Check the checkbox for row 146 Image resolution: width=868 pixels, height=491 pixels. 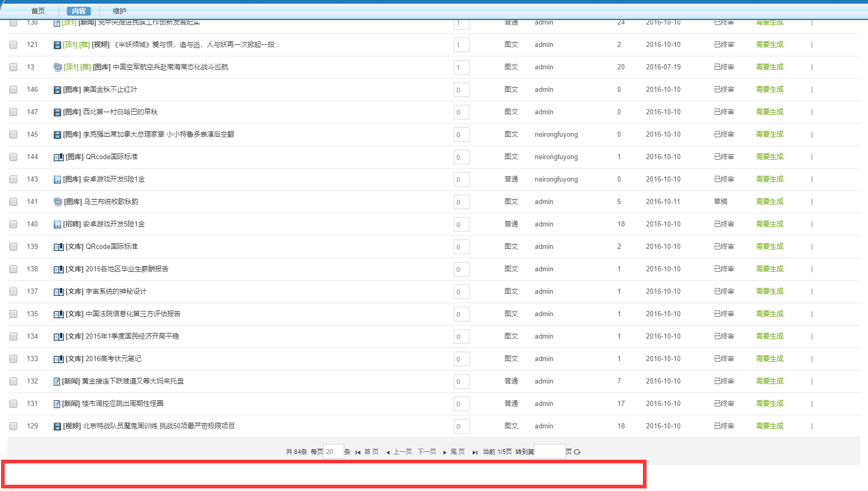click(x=14, y=90)
